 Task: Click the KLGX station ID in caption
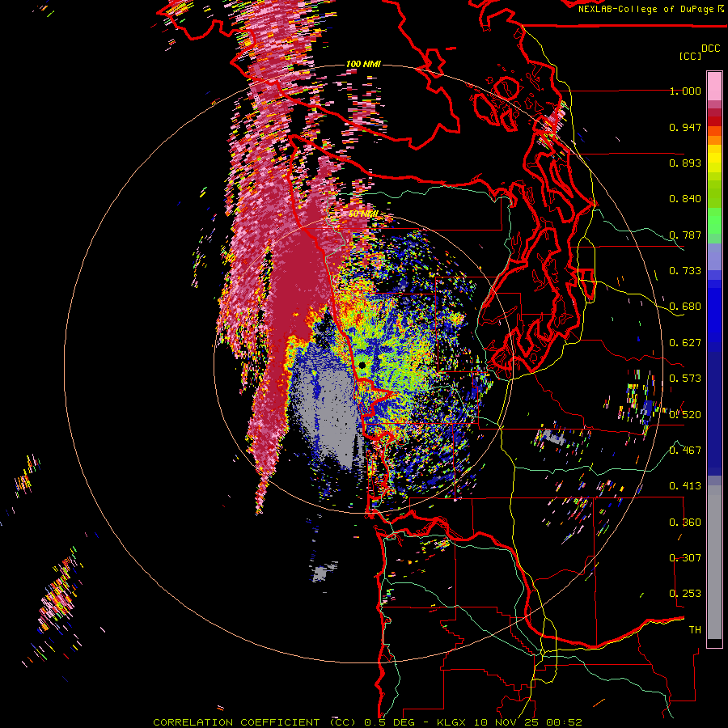[453, 722]
